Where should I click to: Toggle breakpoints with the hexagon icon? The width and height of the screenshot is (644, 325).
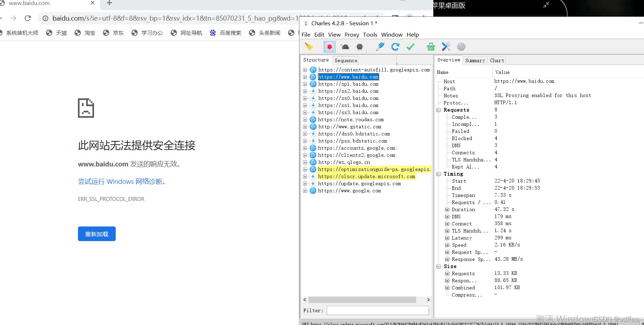tap(360, 47)
